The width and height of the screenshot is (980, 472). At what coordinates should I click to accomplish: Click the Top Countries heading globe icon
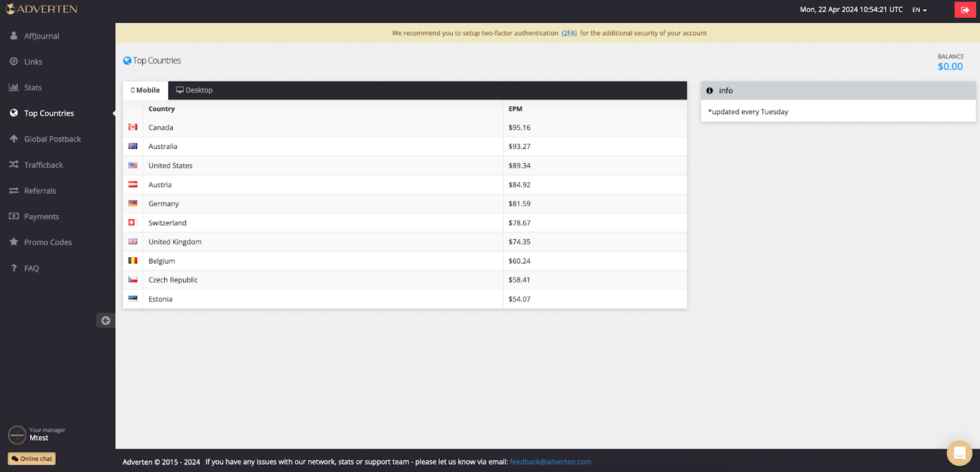click(127, 61)
